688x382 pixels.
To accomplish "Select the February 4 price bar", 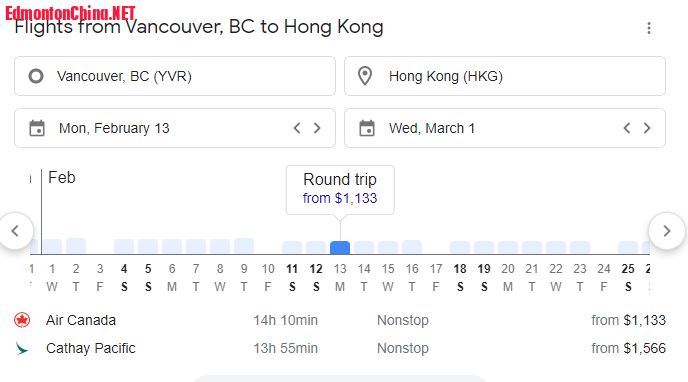I will coord(124,246).
